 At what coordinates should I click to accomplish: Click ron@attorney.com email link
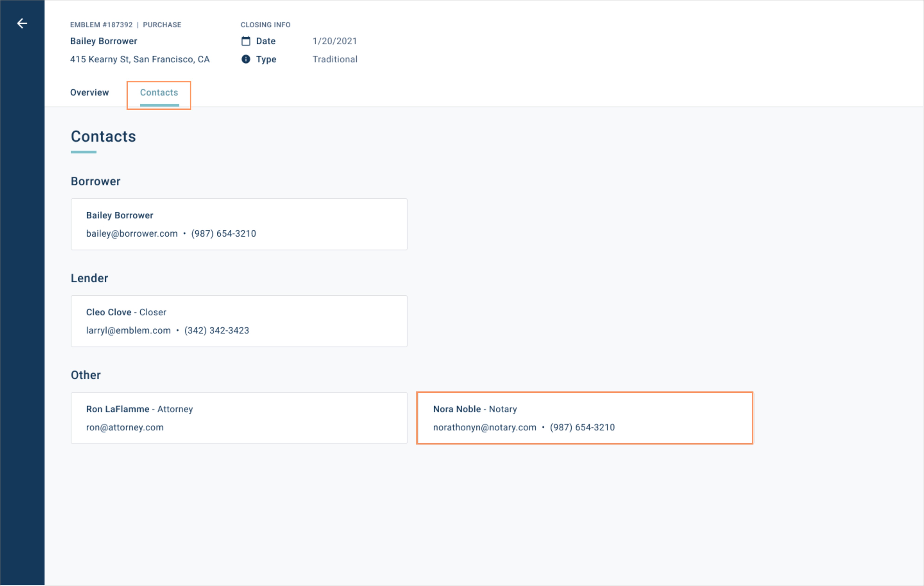coord(125,427)
